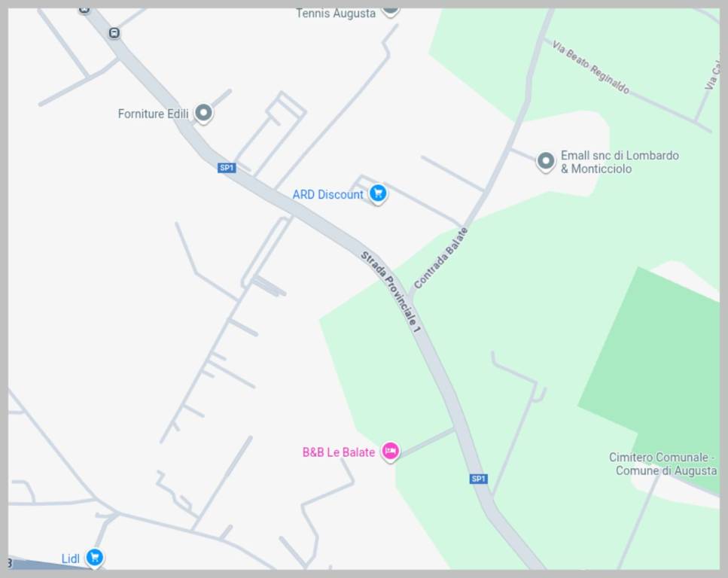Click the Tennis Augusta map marker

point(391,11)
